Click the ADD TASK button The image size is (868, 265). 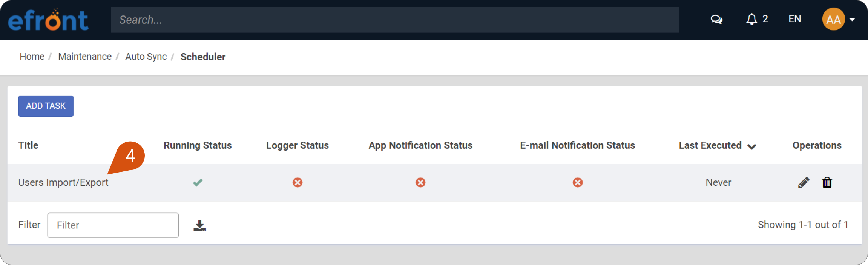[46, 106]
